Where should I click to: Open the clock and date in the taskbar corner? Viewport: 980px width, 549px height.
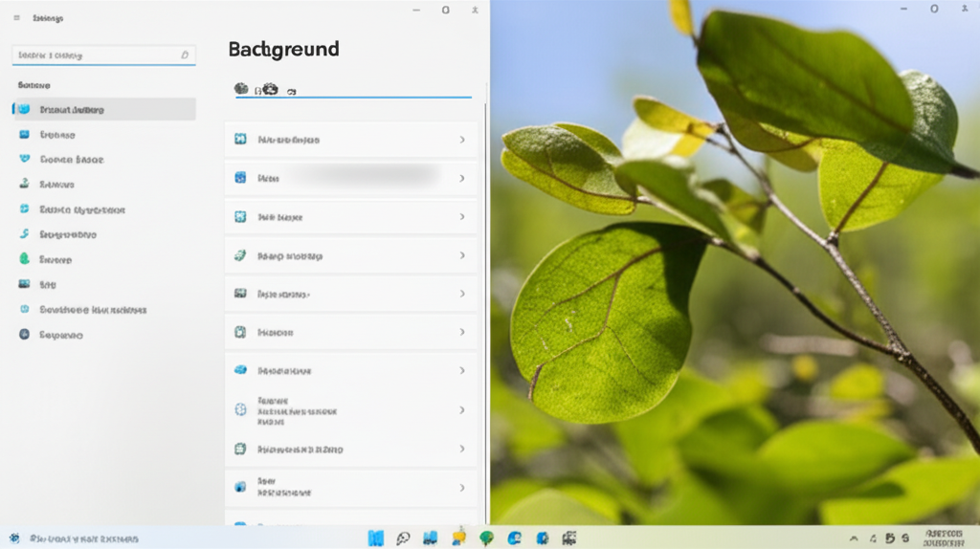tap(945, 538)
